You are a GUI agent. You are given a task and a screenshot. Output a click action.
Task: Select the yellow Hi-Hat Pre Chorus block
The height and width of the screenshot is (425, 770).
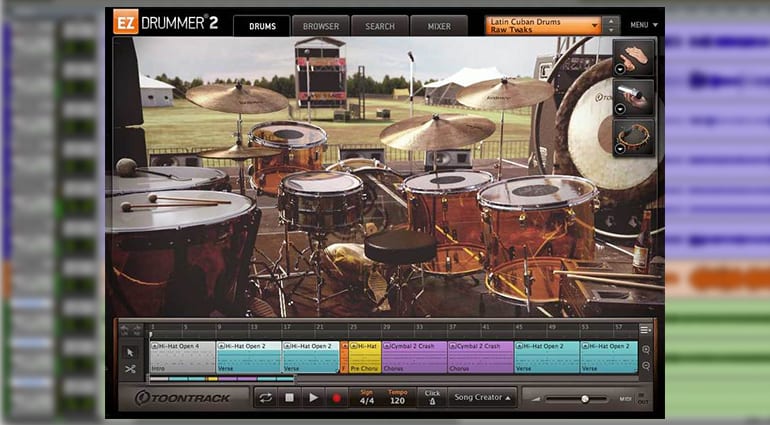365,357
